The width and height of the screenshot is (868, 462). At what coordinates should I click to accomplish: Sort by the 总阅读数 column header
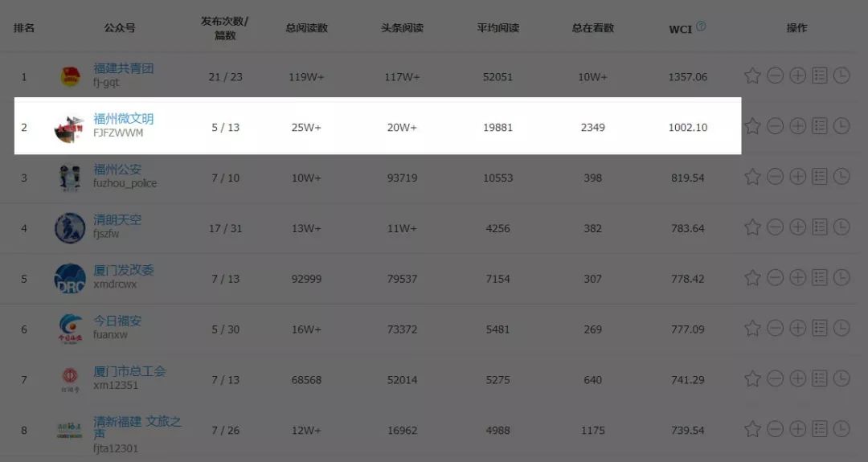307,27
